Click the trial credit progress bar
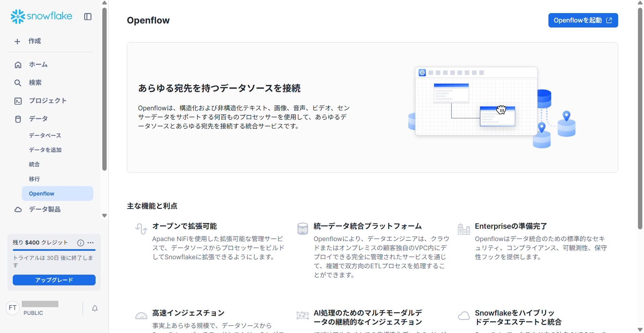Screen dimensions: 644x333 pyautogui.click(x=54, y=250)
